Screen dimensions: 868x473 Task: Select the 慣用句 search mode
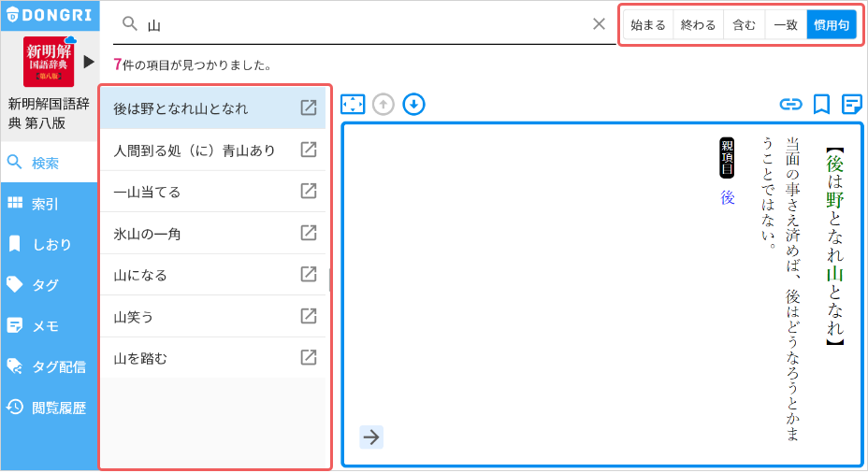pos(832,25)
